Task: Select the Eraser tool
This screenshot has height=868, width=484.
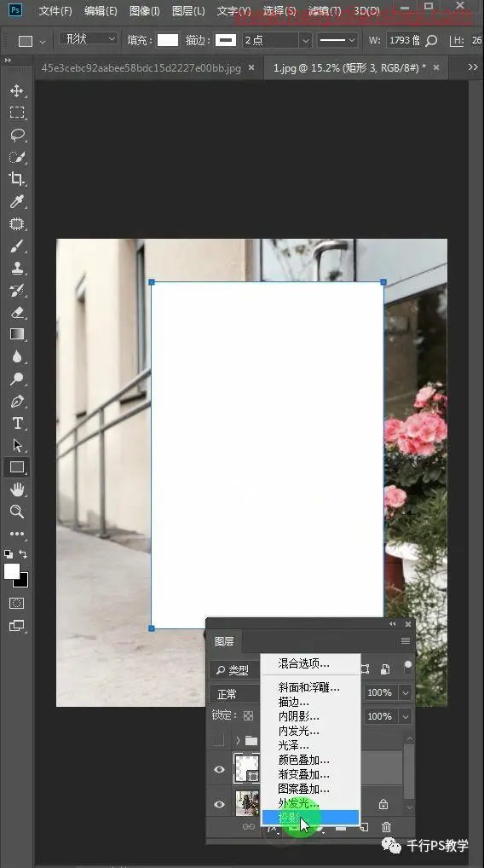Action: click(x=16, y=312)
